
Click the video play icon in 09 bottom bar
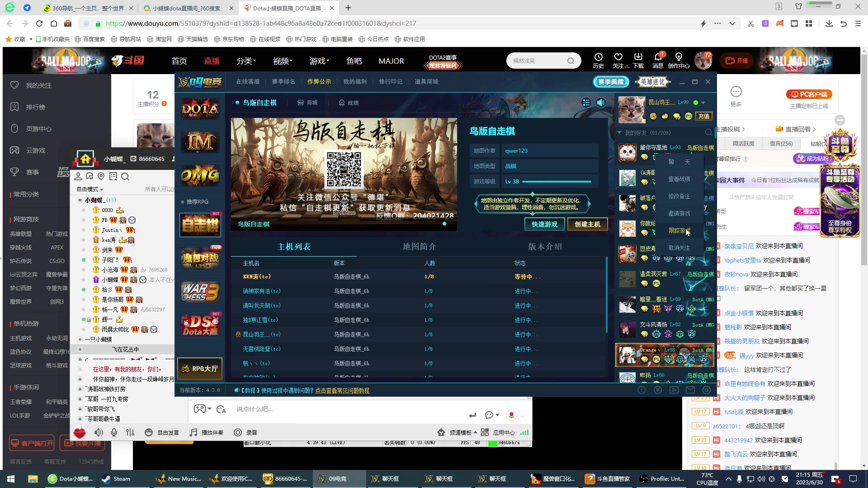[x=674, y=390]
